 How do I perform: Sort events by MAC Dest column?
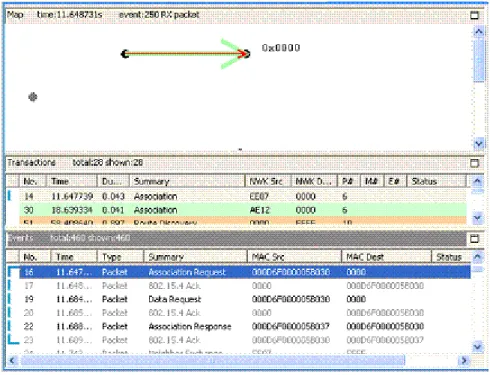coord(386,257)
